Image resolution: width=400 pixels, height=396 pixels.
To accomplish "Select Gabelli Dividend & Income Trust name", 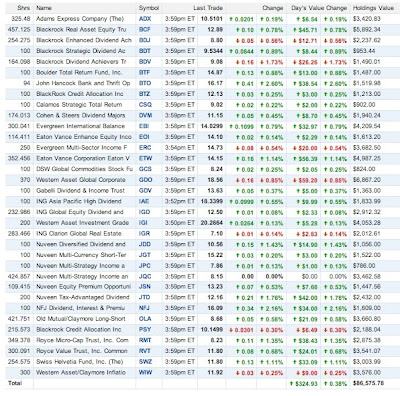I will point(80,191).
